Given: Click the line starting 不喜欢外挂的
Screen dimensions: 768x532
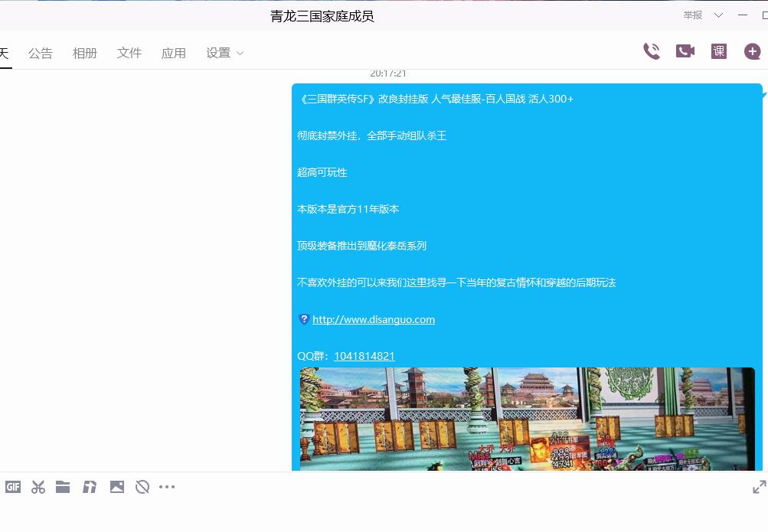Looking at the screenshot, I should pos(456,282).
